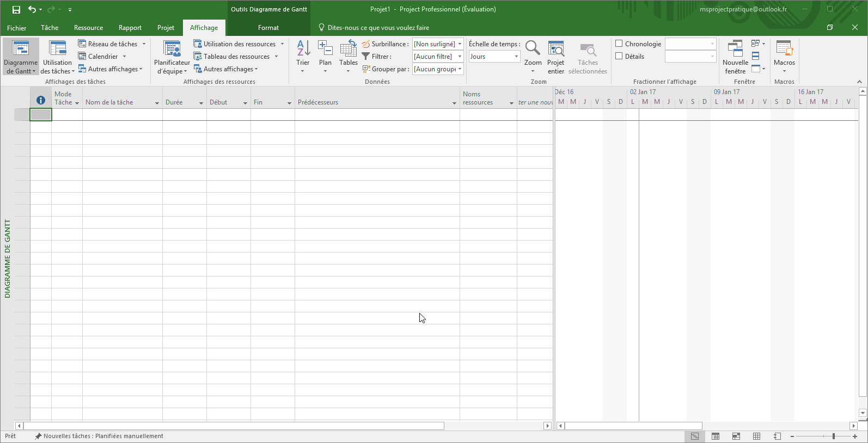The width and height of the screenshot is (868, 443).
Task: Click the Save icon in quick access toolbar
Action: [x=16, y=9]
